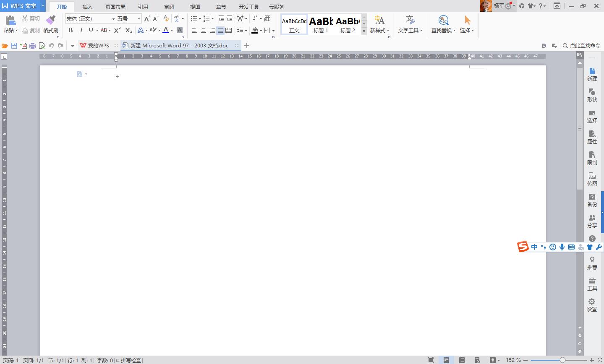Screen dimensions: 604x364
Task: Open the 页面布局 ribbon tab
Action: [115, 7]
